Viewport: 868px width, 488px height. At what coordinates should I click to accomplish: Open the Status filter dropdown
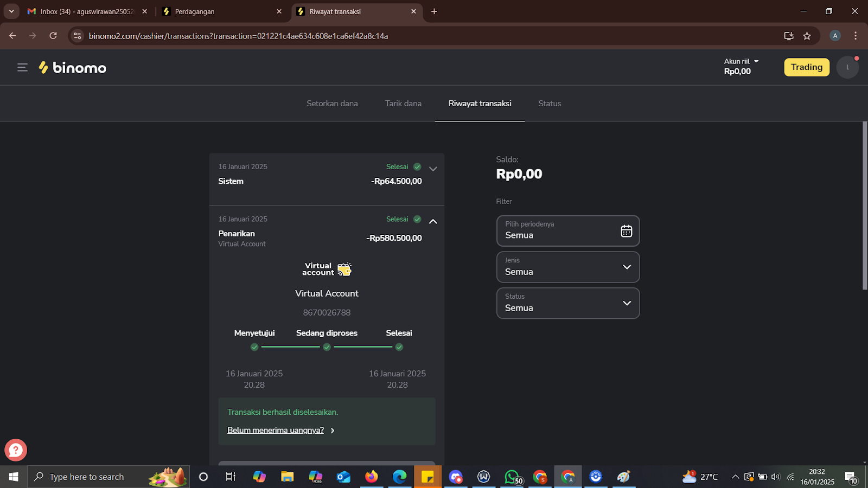tap(567, 303)
